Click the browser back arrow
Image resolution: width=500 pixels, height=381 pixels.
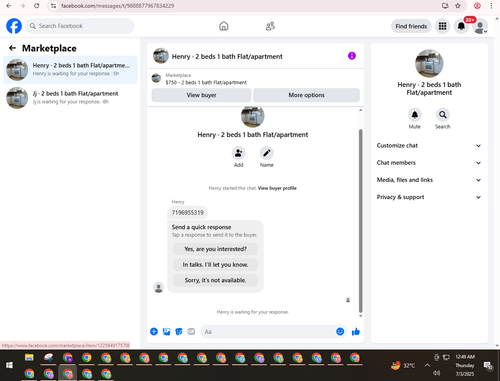pos(9,6)
